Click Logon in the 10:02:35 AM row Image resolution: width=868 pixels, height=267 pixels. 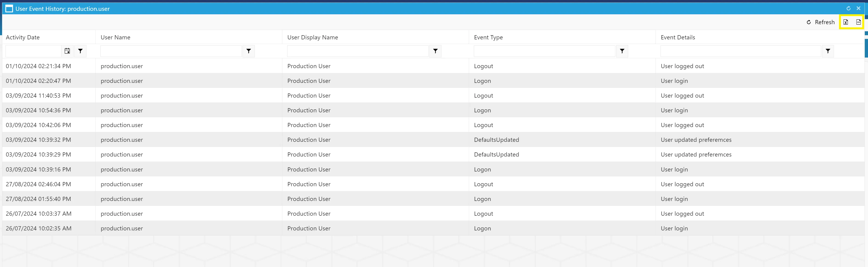tap(482, 228)
